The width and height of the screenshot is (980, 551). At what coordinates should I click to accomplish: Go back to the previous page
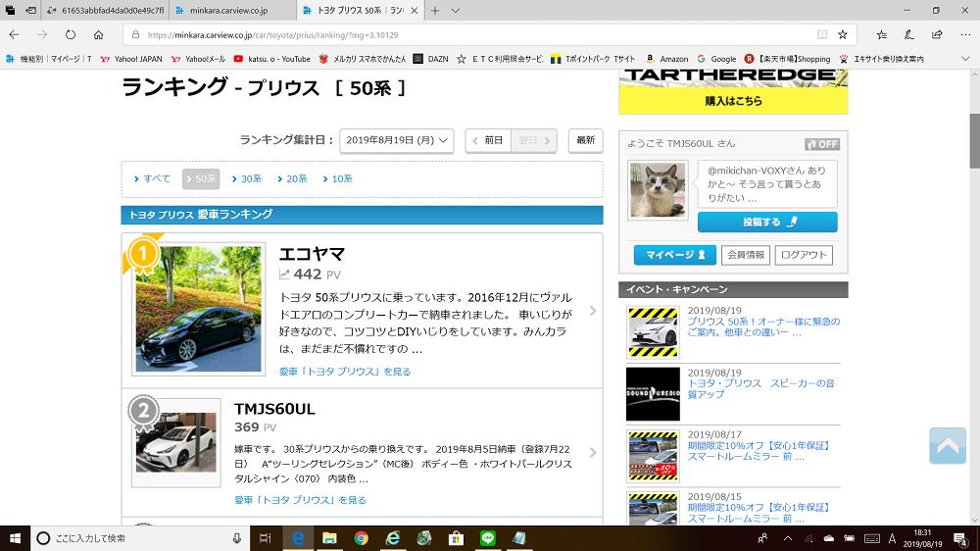[15, 35]
